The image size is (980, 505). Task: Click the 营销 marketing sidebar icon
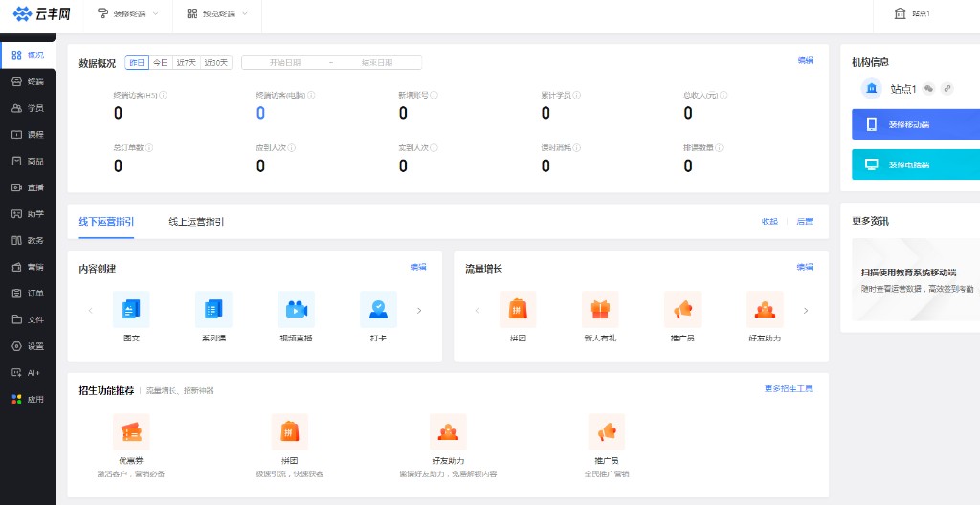pyautogui.click(x=17, y=267)
